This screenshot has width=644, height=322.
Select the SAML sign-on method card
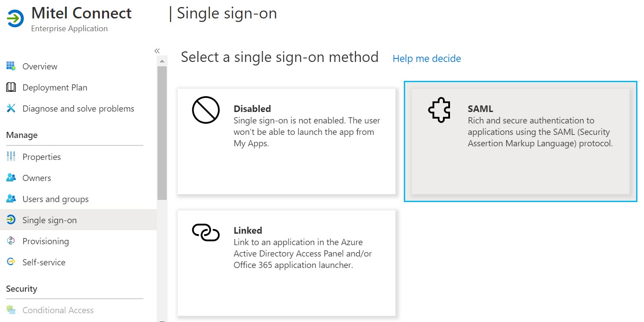pyautogui.click(x=520, y=141)
